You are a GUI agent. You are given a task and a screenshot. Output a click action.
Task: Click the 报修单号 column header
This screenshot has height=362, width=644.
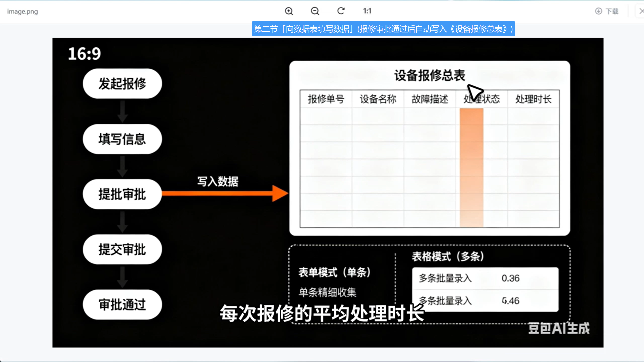[326, 99]
